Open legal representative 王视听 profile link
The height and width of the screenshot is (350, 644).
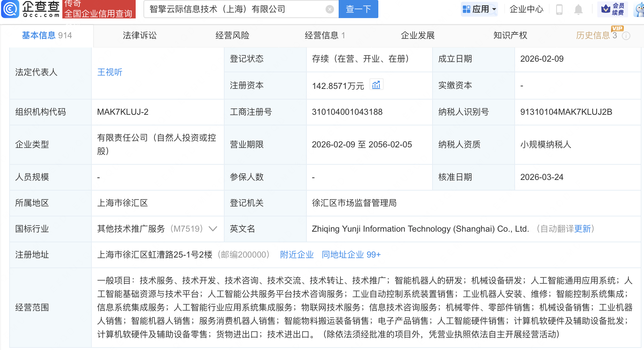(x=109, y=72)
